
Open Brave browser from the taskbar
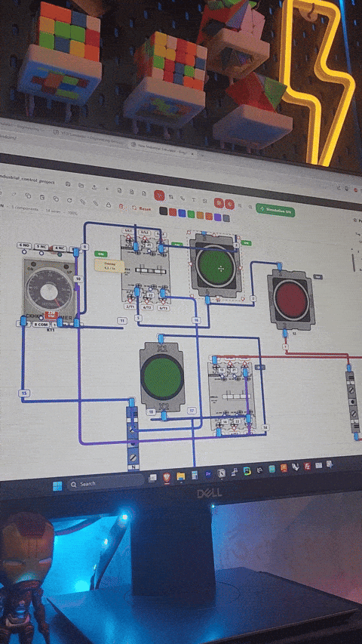166,477
